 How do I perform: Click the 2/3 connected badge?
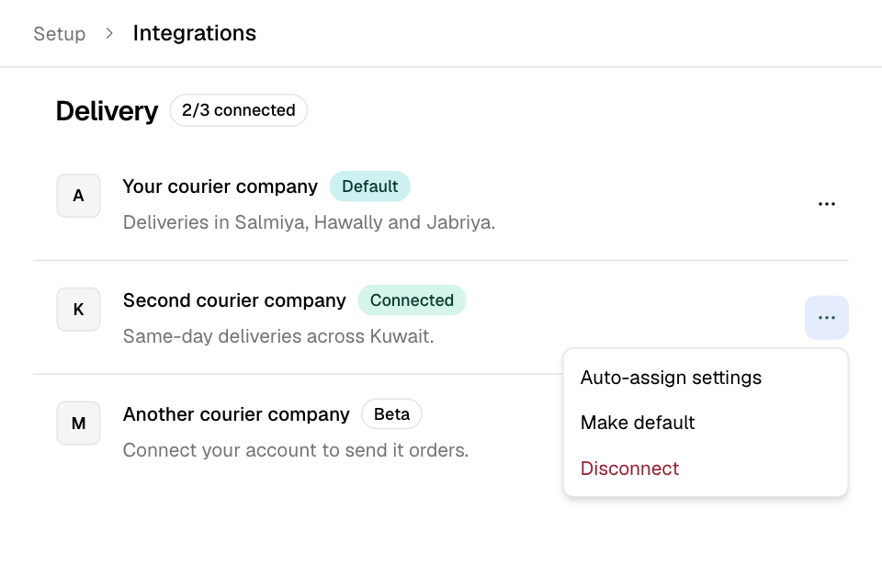(239, 110)
